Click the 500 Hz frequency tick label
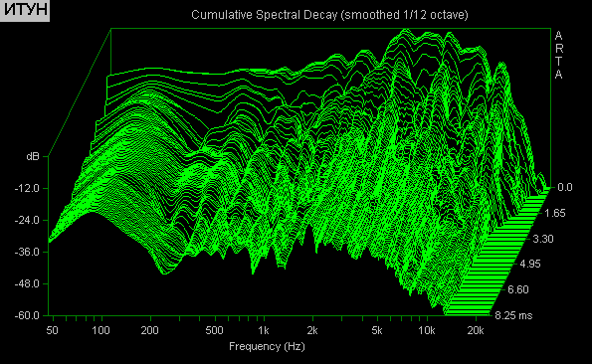This screenshot has height=364, width=592. [x=215, y=330]
